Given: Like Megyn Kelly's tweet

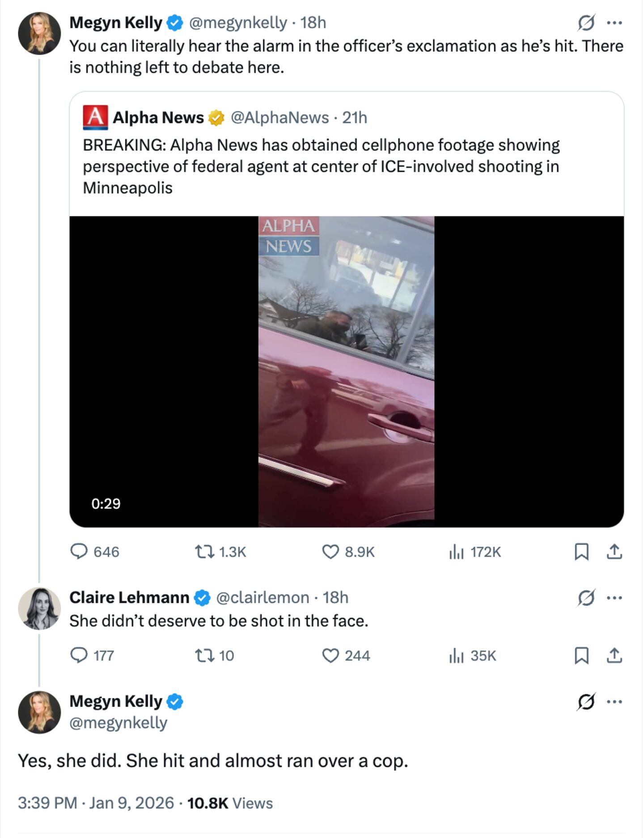Looking at the screenshot, I should (x=332, y=552).
